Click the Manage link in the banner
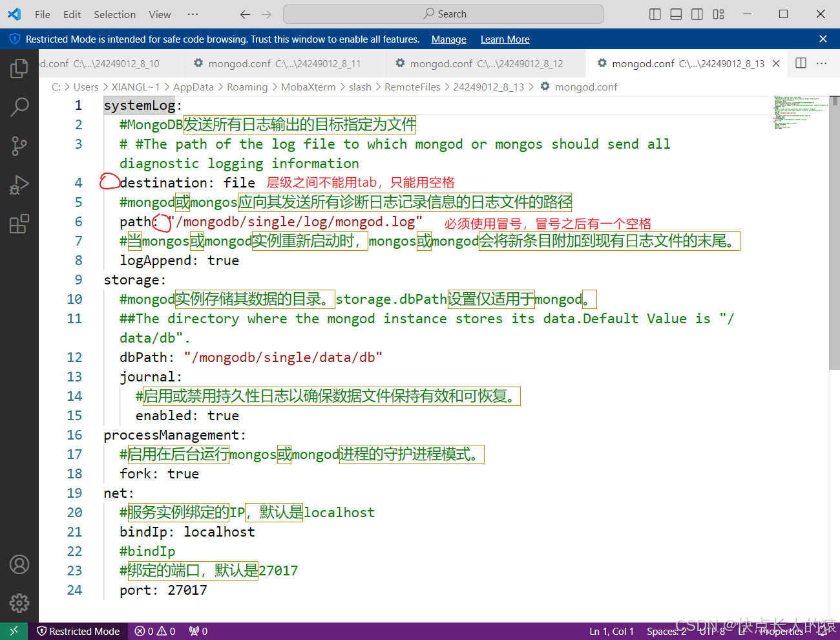 point(448,39)
